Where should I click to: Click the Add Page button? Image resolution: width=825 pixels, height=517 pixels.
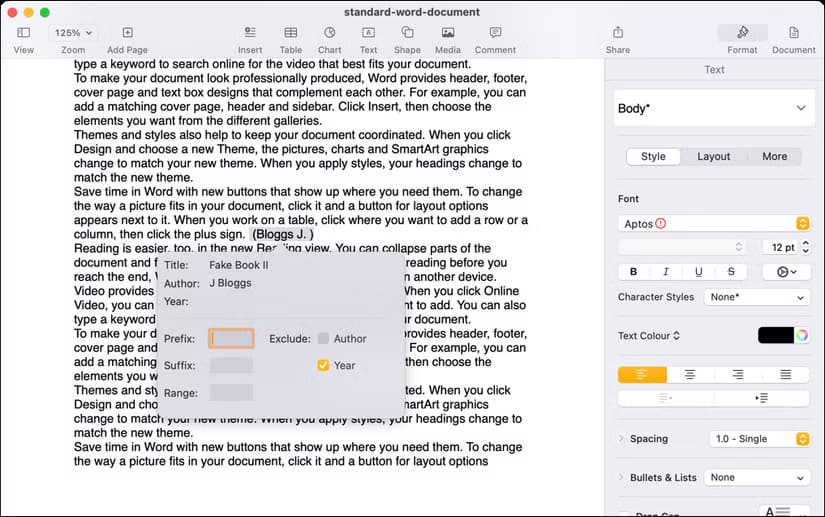point(127,39)
